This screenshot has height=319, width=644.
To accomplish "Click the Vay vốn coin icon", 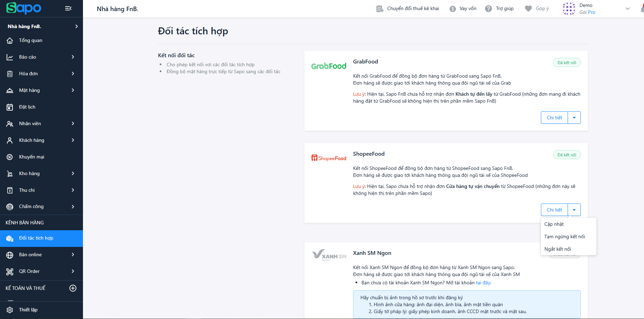I will point(453,9).
